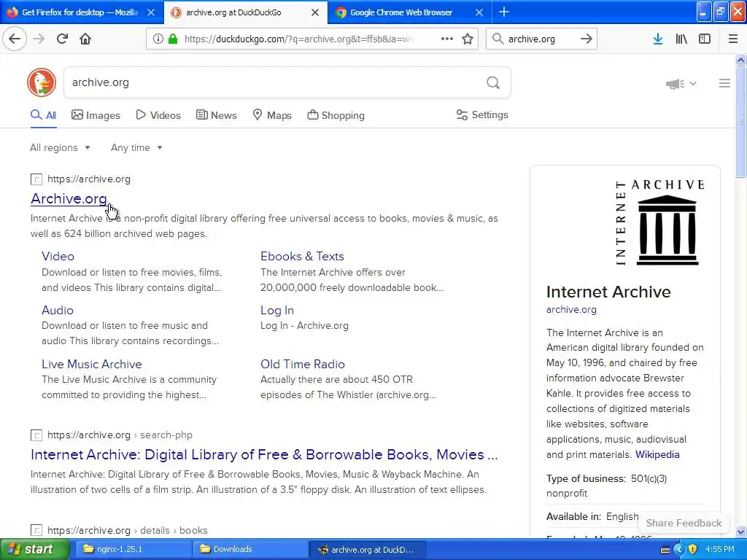Open the Log In sitelink

[276, 310]
